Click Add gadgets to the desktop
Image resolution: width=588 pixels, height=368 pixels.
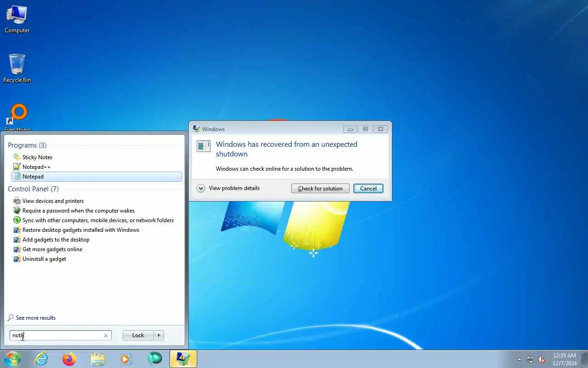click(x=96, y=239)
